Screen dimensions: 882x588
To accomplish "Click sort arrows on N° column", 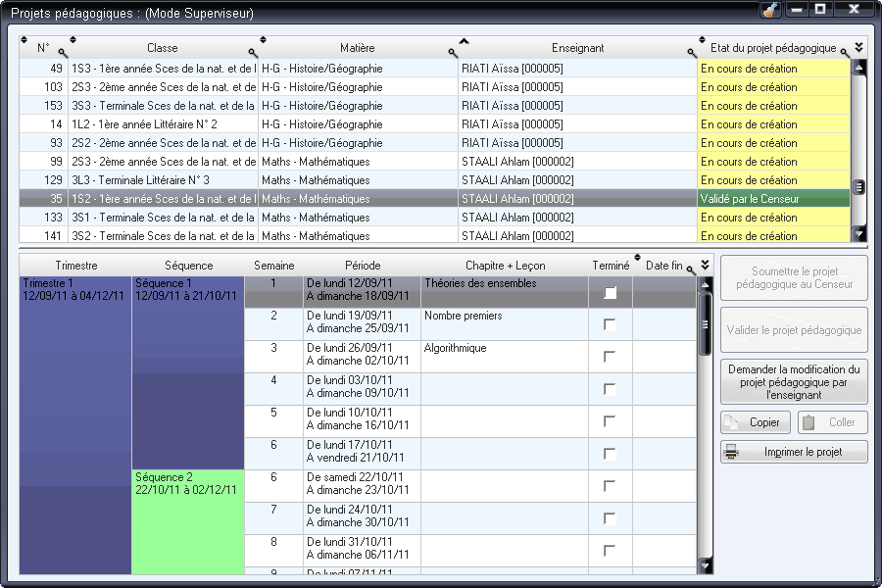I will pyautogui.click(x=24, y=39).
